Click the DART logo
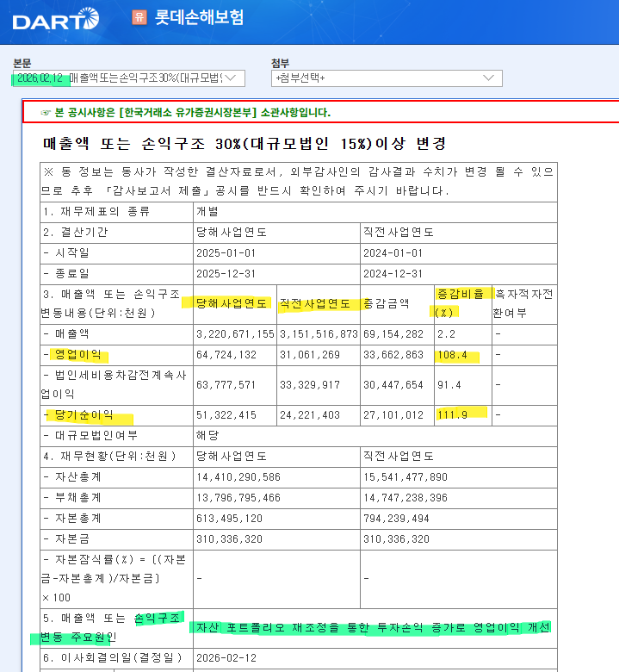The image size is (619, 672). click(56, 19)
